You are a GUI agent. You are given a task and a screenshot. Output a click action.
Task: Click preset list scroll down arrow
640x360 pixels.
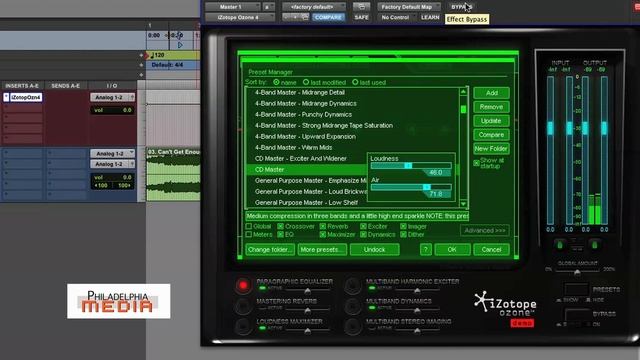coord(463,203)
